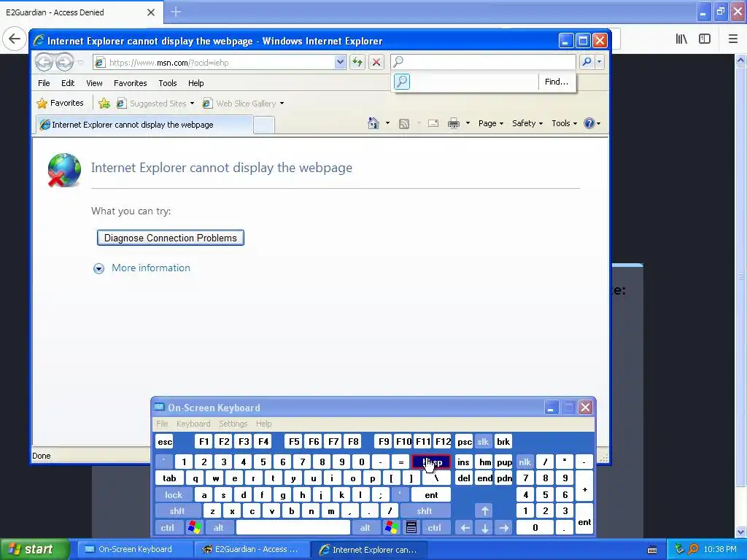Click the IE search input field

coord(483,62)
